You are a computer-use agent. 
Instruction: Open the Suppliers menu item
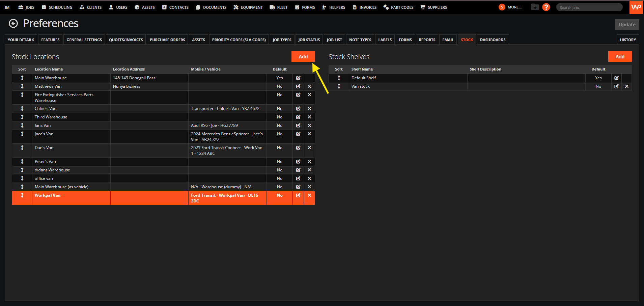[433, 7]
